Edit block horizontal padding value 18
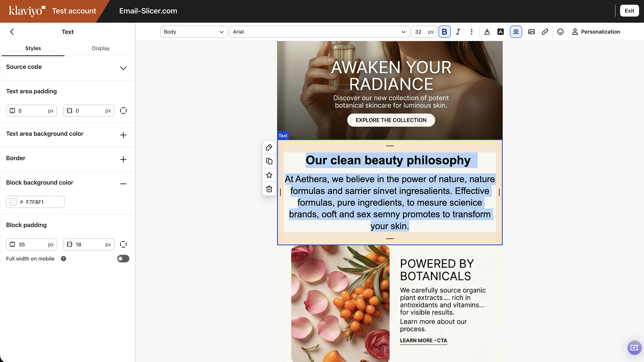This screenshot has width=644, height=362. pos(89,244)
